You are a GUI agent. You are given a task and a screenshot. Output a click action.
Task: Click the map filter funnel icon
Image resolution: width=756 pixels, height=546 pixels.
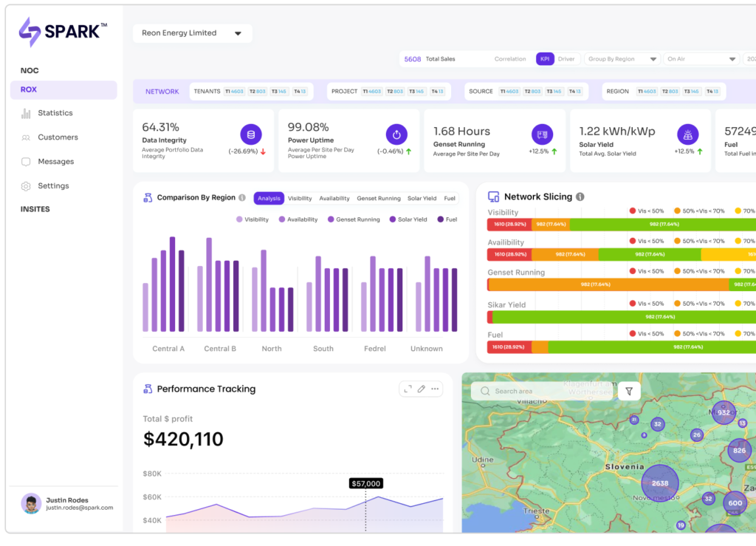[629, 392]
